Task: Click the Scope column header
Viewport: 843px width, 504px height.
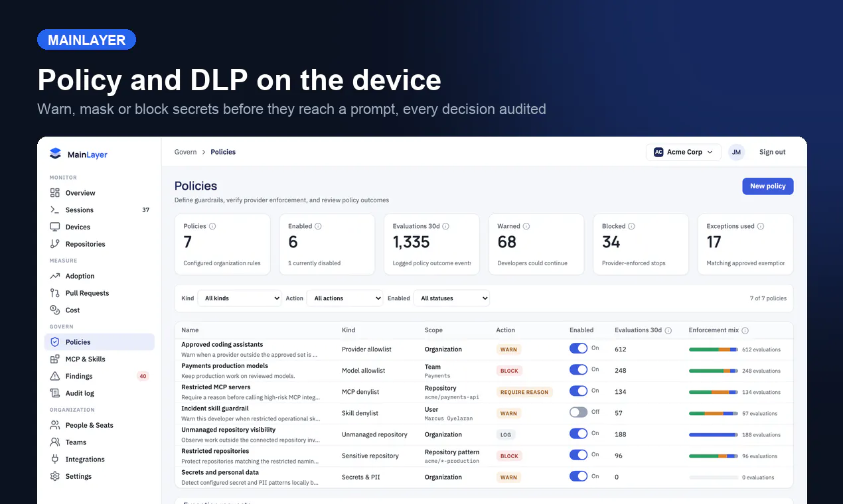Action: point(433,330)
